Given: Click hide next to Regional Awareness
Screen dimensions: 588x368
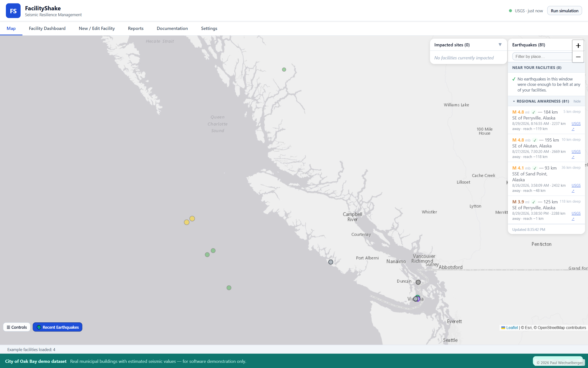Looking at the screenshot, I should pos(577,101).
